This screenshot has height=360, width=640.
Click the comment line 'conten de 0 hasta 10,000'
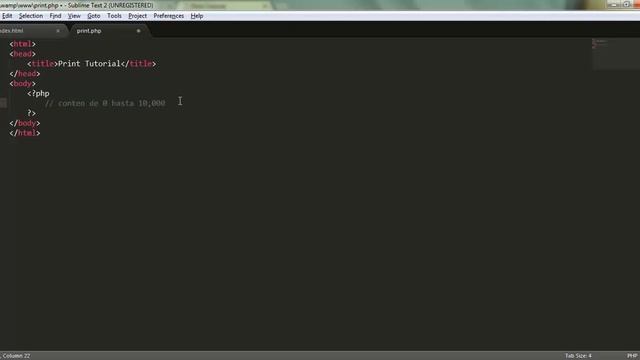point(105,103)
